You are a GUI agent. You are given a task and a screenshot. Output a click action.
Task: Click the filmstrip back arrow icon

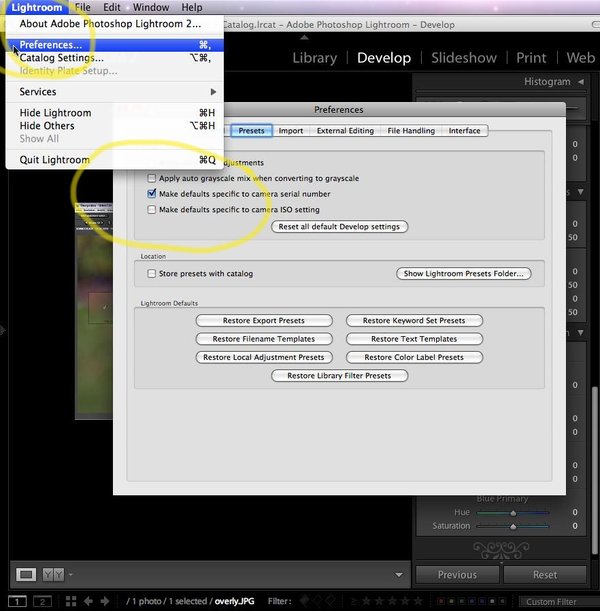coord(90,601)
